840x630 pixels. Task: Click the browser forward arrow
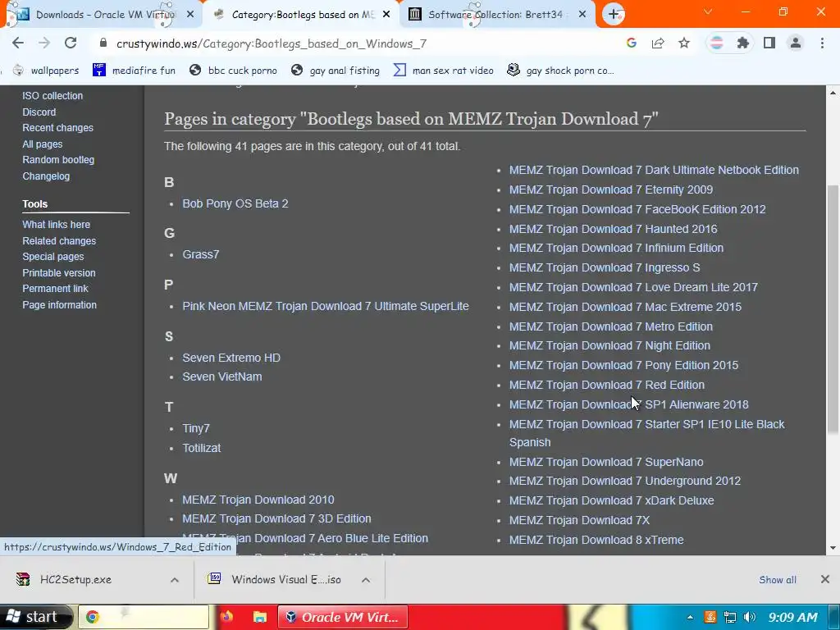pyautogui.click(x=44, y=43)
